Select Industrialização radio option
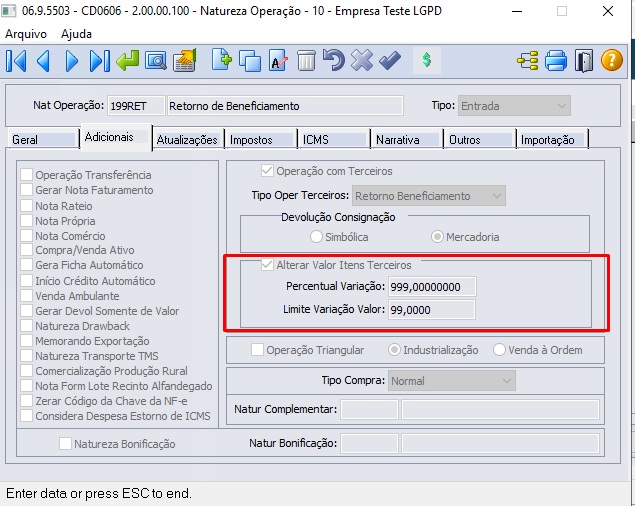The height and width of the screenshot is (506, 635). (x=394, y=350)
